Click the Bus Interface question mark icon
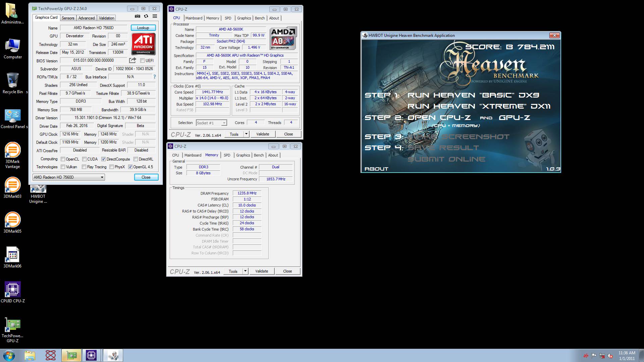644x362 pixels. point(155,77)
